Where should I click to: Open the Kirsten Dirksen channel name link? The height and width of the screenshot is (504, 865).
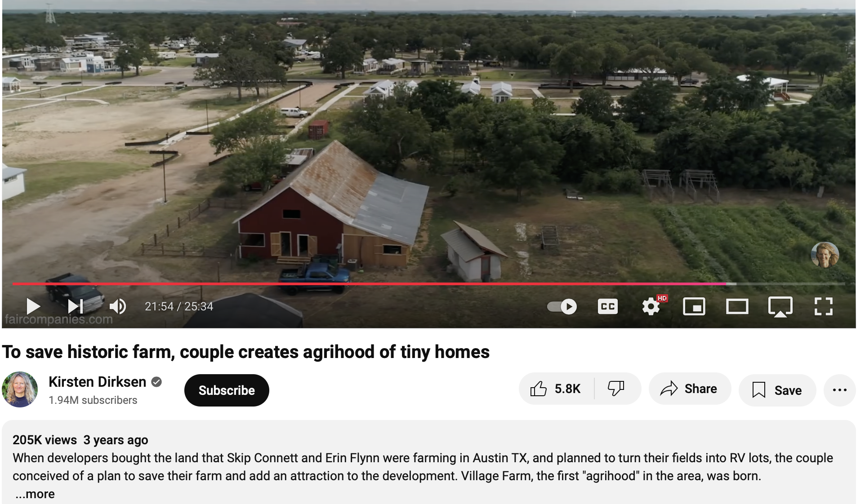(97, 382)
